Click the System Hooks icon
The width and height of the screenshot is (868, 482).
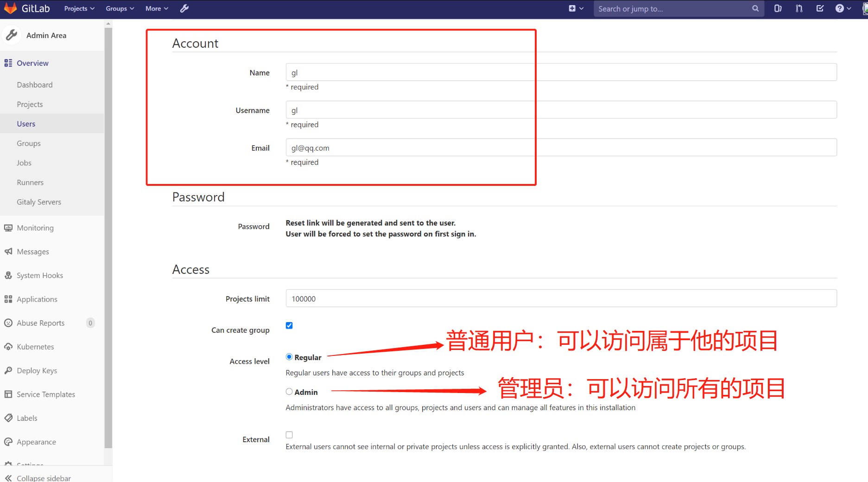tap(8, 275)
